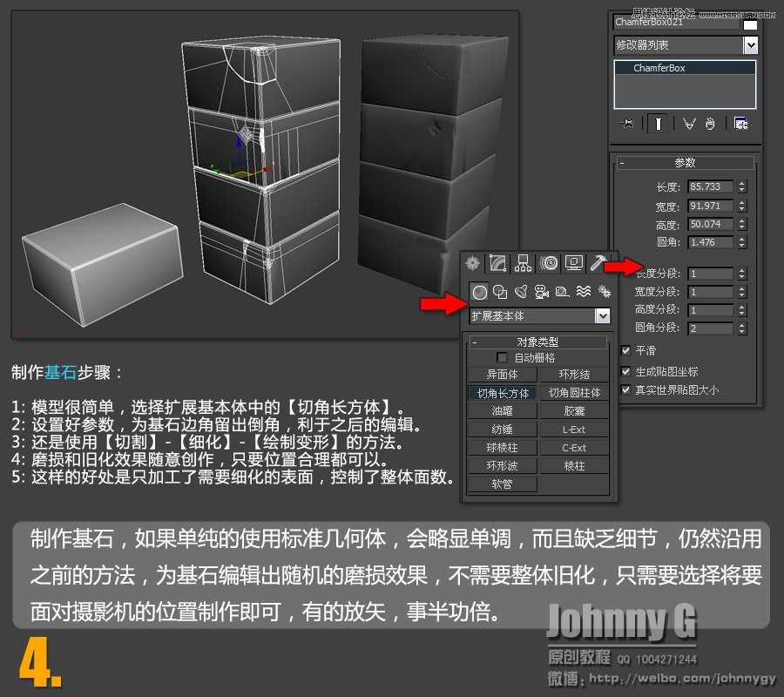Open the Hierarchy panel tab
Viewport: 784px width, 697px height.
[x=523, y=263]
